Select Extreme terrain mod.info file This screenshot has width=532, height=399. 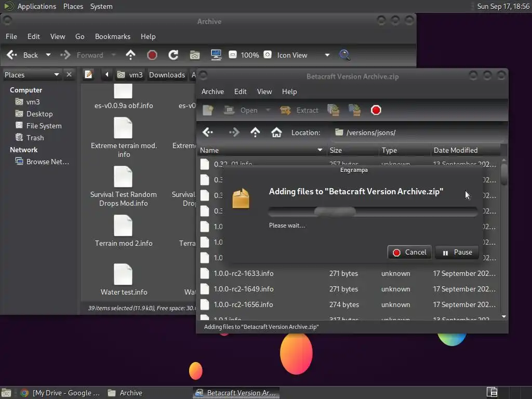pyautogui.click(x=124, y=138)
